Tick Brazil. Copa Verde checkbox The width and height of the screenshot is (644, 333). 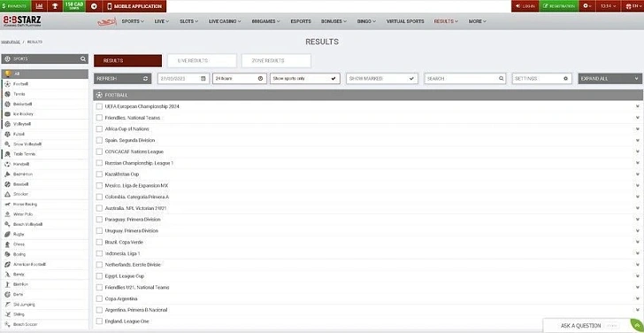click(99, 242)
